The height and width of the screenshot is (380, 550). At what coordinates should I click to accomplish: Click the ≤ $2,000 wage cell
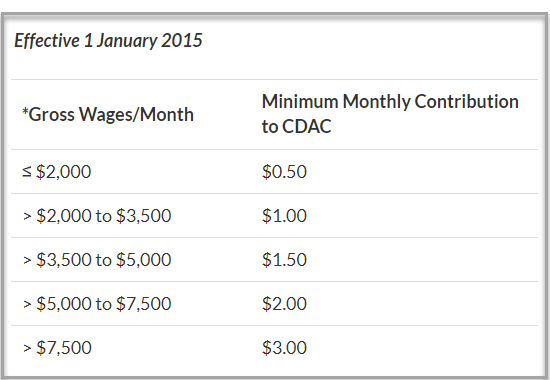point(56,172)
